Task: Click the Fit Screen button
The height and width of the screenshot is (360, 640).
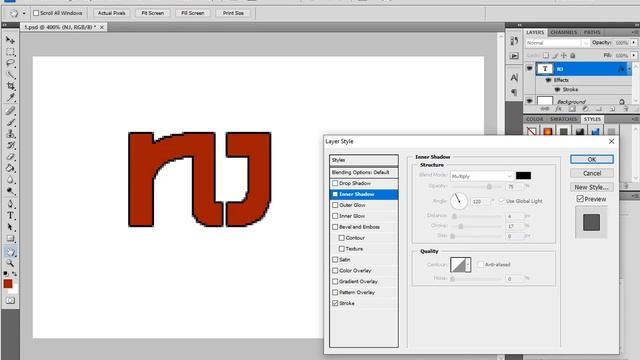Action: [x=153, y=13]
